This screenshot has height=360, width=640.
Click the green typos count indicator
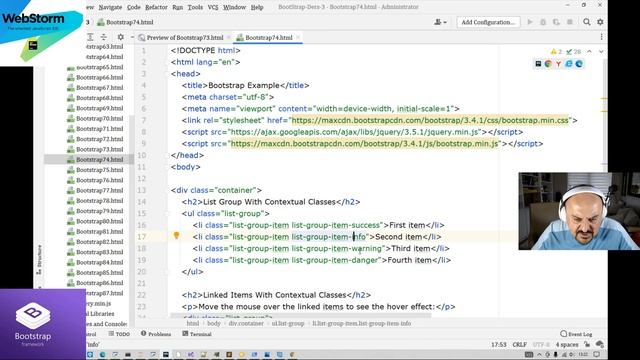click(x=573, y=52)
